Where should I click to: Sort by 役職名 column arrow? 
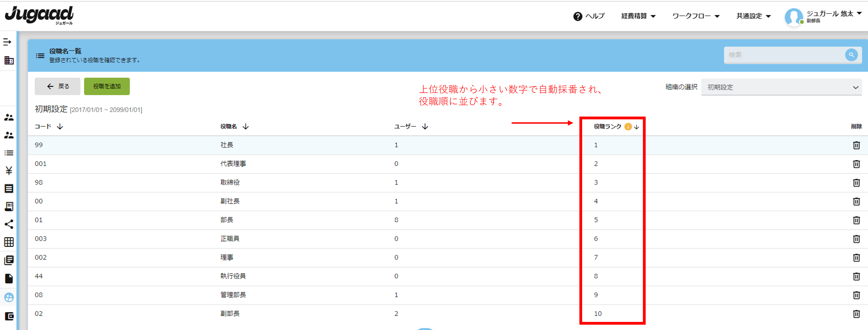click(x=246, y=126)
